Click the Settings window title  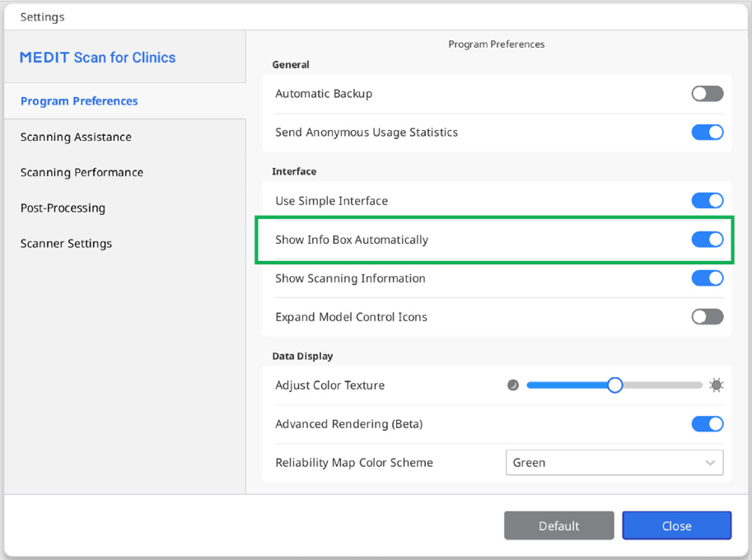click(x=42, y=16)
